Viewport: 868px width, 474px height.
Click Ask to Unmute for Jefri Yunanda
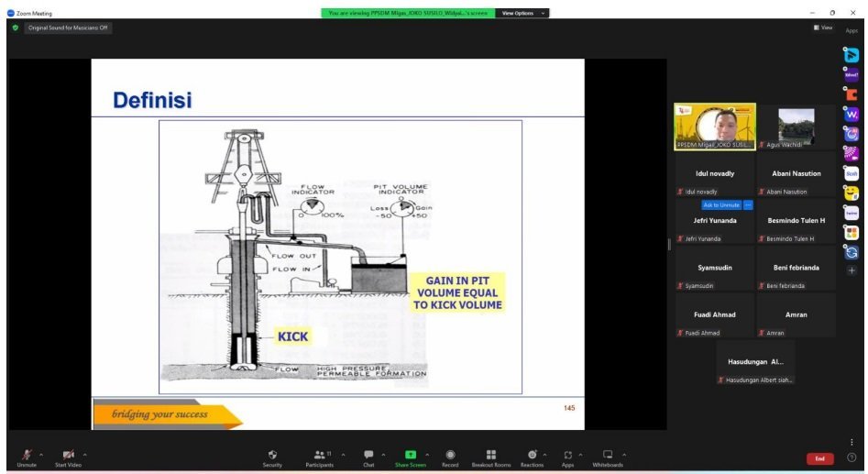tap(721, 204)
